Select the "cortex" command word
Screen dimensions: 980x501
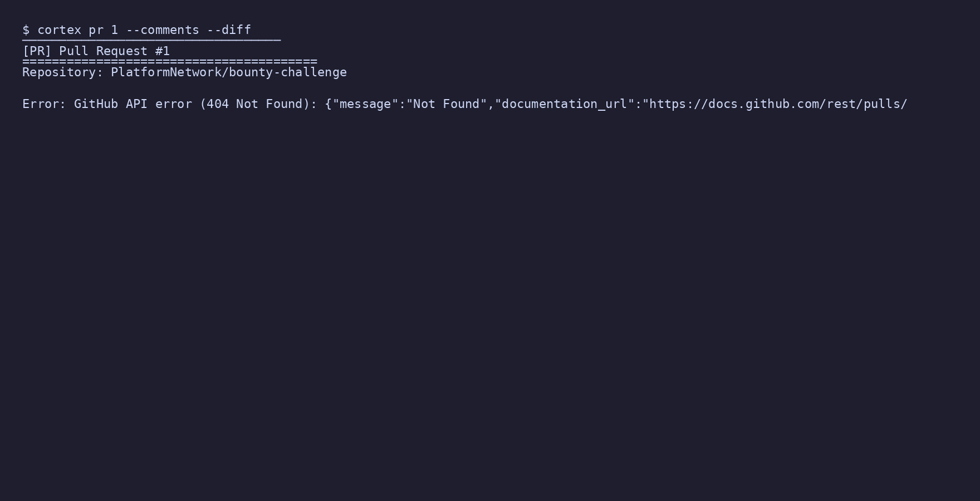tap(59, 30)
